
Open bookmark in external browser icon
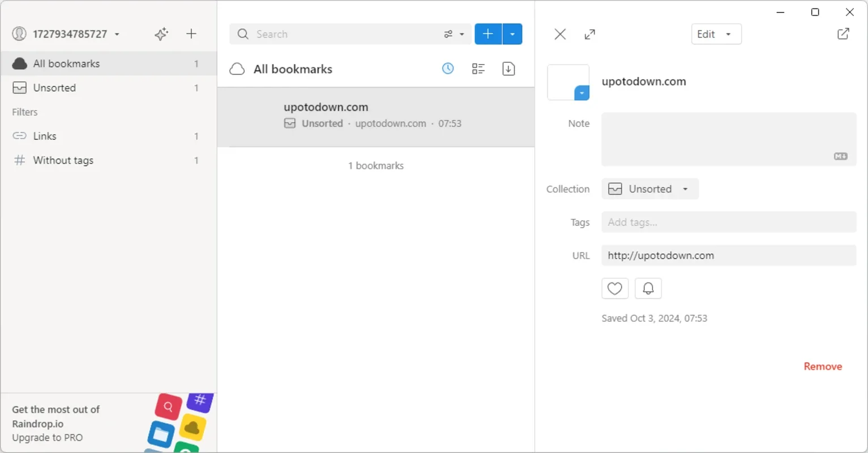(843, 34)
